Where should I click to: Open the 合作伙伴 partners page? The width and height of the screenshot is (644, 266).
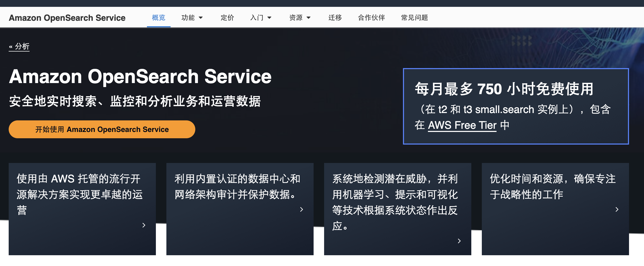click(x=371, y=18)
